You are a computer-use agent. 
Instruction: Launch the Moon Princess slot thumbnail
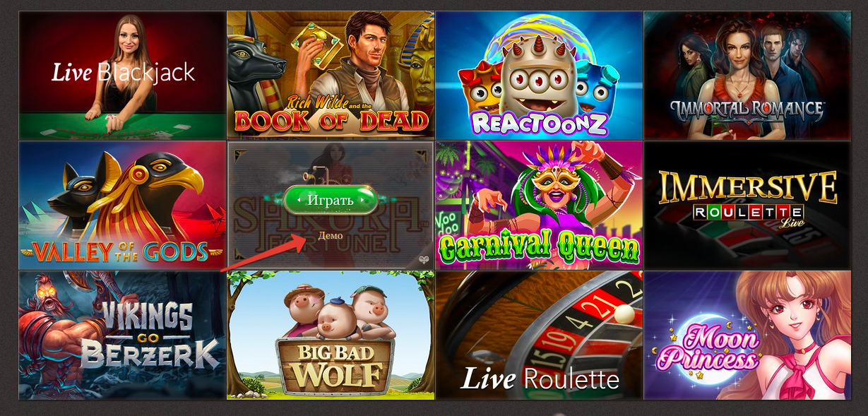[747, 335]
